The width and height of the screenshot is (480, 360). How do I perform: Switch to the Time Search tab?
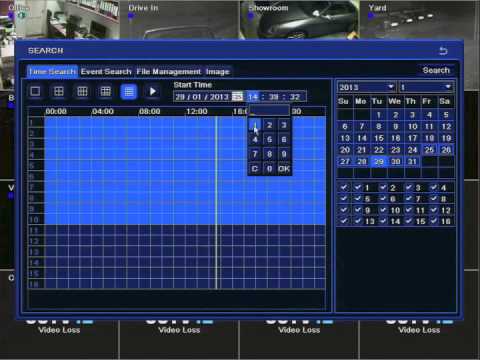tap(52, 71)
